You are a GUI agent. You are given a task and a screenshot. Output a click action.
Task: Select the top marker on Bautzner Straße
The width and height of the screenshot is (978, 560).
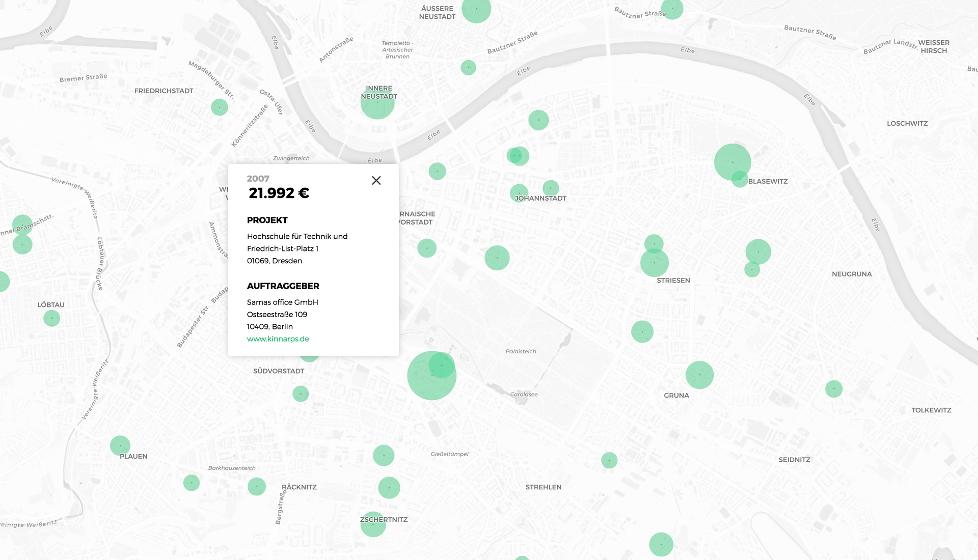(672, 9)
